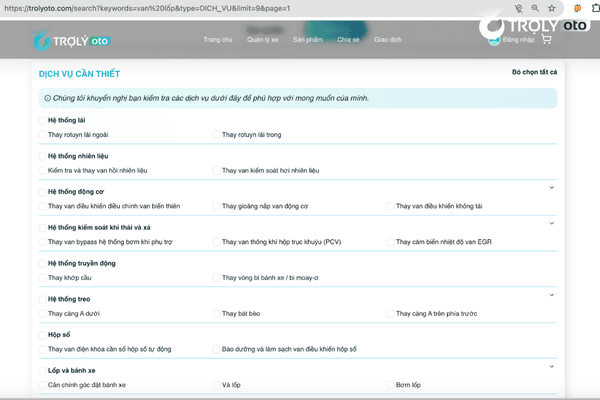Viewport: 600px width, 400px height.
Task: Tick Bảo dưỡng và làm sạch van điều khiển hộp số
Action: point(216,349)
